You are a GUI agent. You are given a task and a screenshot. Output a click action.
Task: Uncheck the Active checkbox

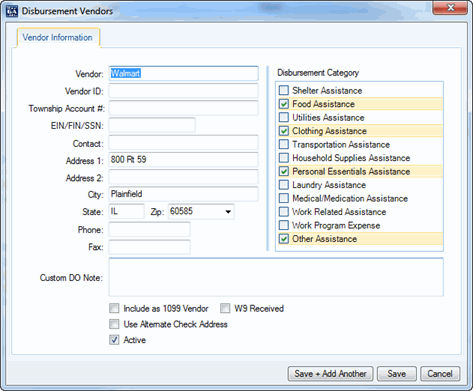(114, 340)
